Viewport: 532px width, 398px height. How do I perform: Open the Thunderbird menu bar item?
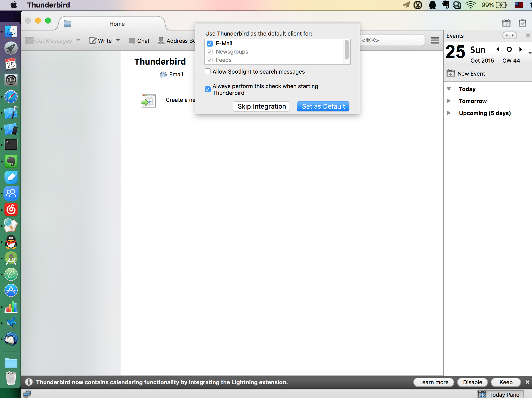pos(48,5)
